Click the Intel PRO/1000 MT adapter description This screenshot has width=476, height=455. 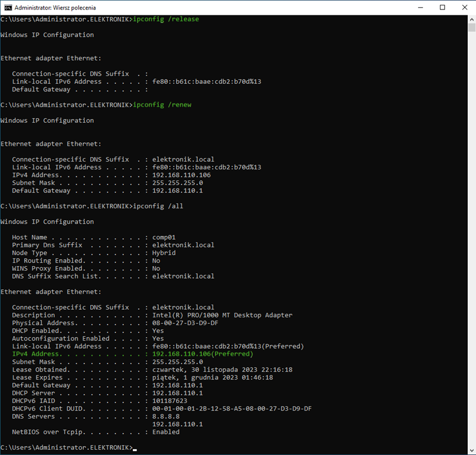coord(222,315)
